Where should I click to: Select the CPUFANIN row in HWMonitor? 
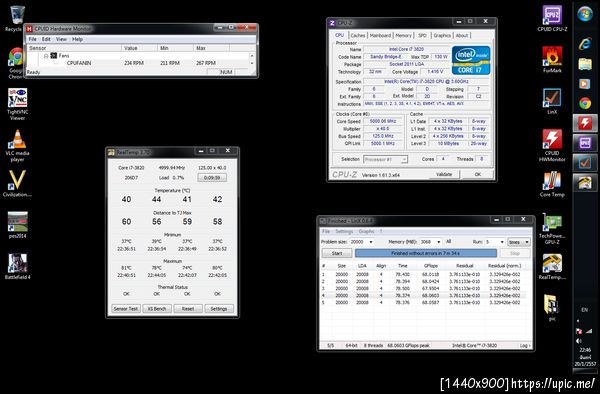(138, 63)
